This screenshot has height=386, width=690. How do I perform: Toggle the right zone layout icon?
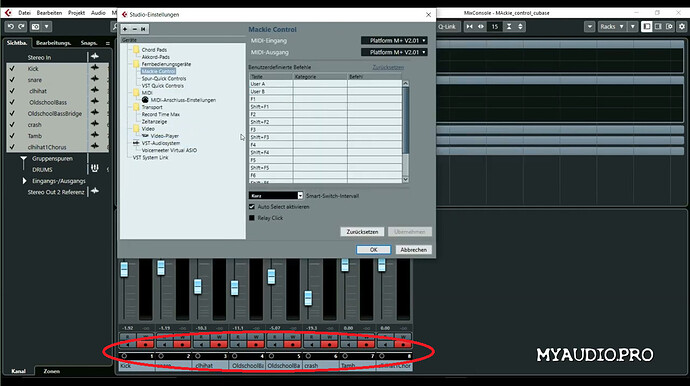[658, 27]
